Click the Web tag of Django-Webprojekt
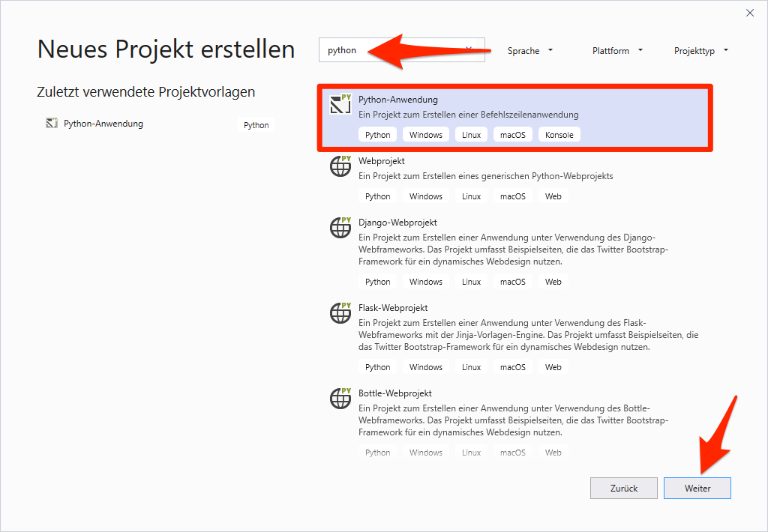 [x=553, y=282]
